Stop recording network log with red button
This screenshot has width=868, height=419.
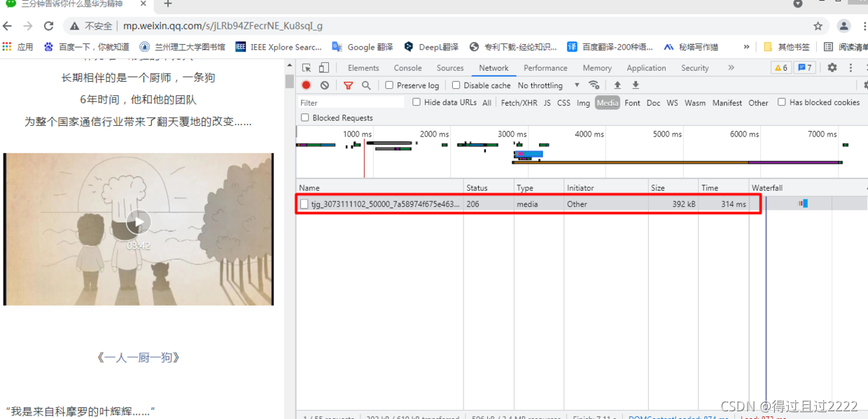point(307,85)
